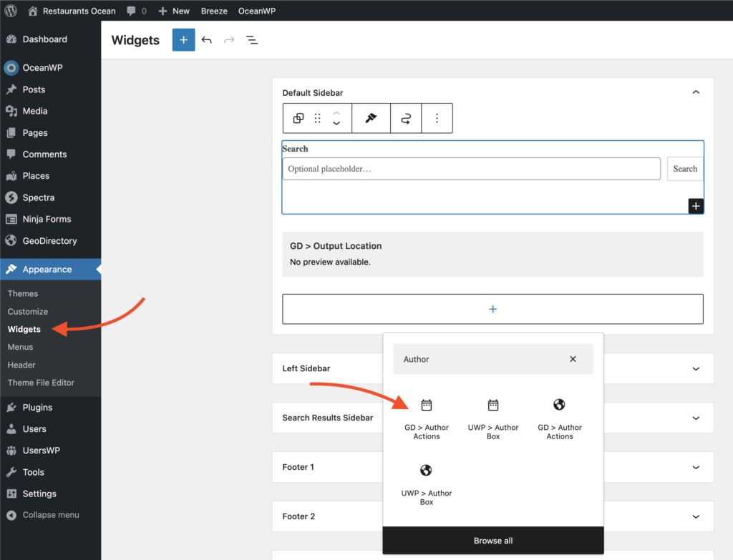This screenshot has width=733, height=560.
Task: Click the block options three-dot icon
Action: [x=437, y=119]
